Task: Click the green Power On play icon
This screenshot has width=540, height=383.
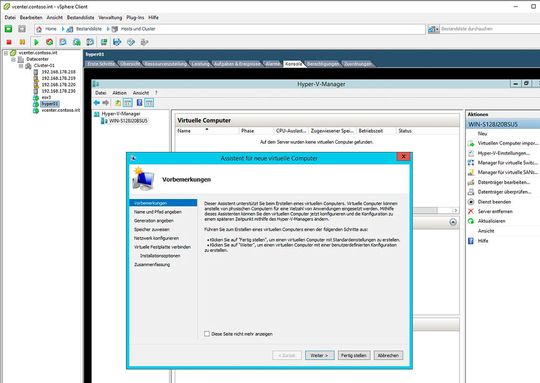Action: click(x=36, y=42)
